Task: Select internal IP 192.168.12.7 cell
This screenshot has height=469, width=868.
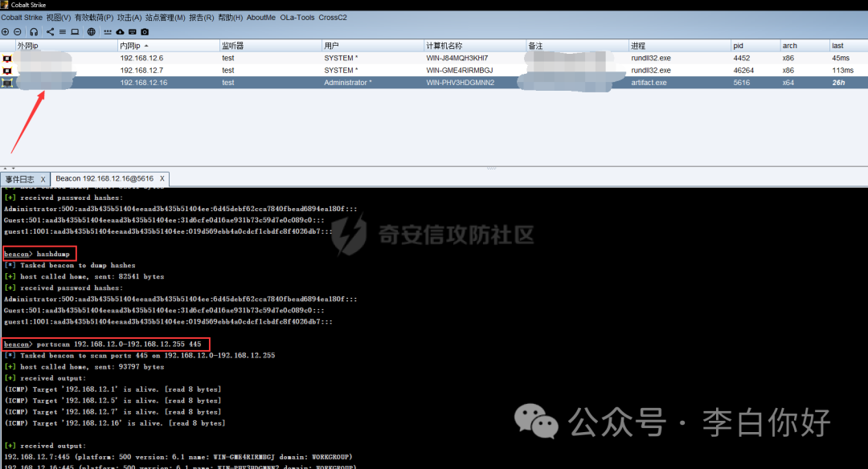Action: [141, 70]
